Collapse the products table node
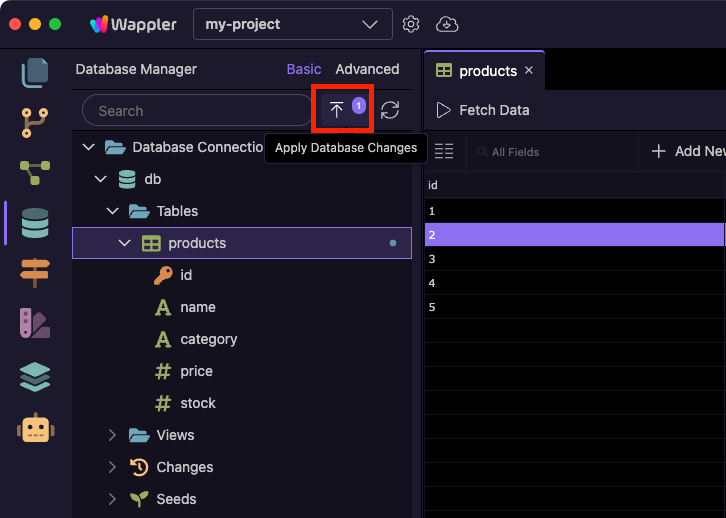The image size is (726, 518). pyautogui.click(x=125, y=243)
